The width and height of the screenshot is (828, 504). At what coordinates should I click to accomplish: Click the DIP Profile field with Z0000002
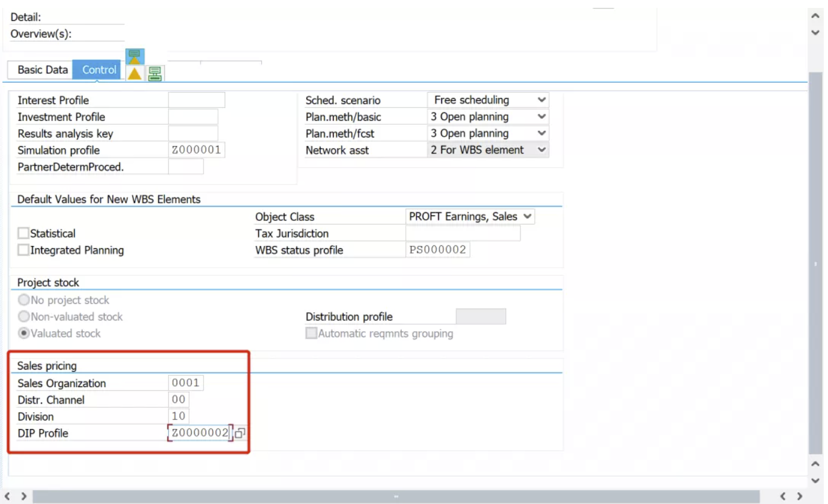pyautogui.click(x=200, y=433)
